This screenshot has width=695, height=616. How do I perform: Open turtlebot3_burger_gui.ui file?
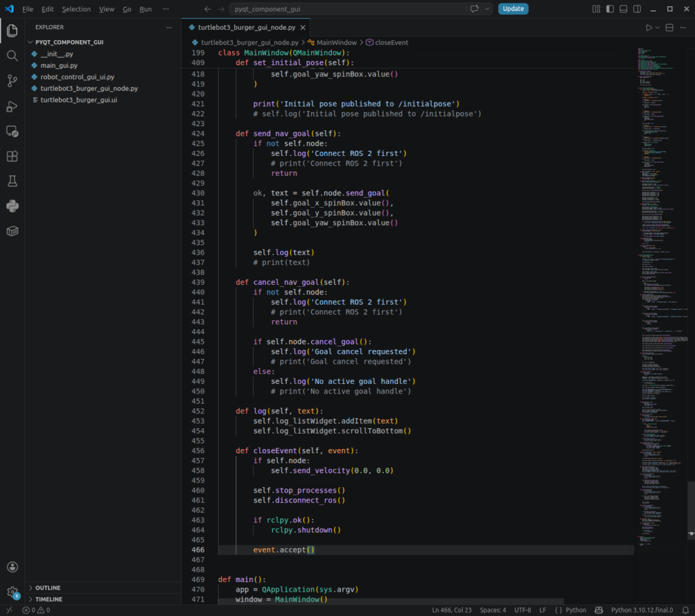(79, 100)
